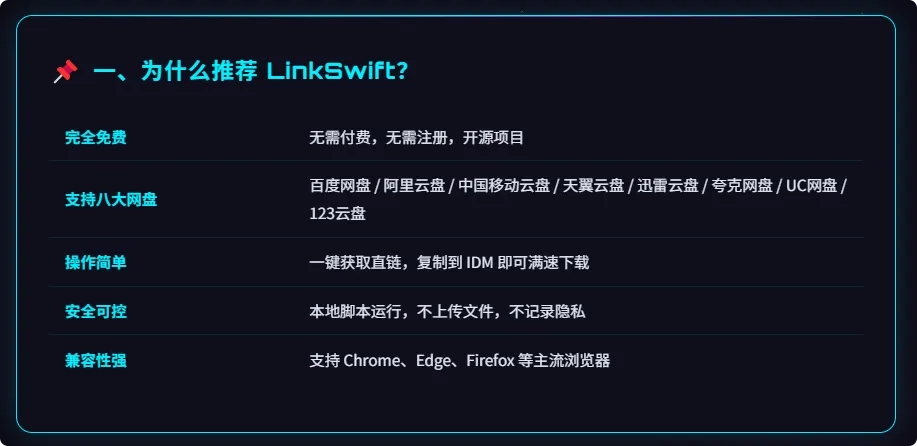917x446 pixels.
Task: Click the 完全免费 row label
Action: click(95, 138)
